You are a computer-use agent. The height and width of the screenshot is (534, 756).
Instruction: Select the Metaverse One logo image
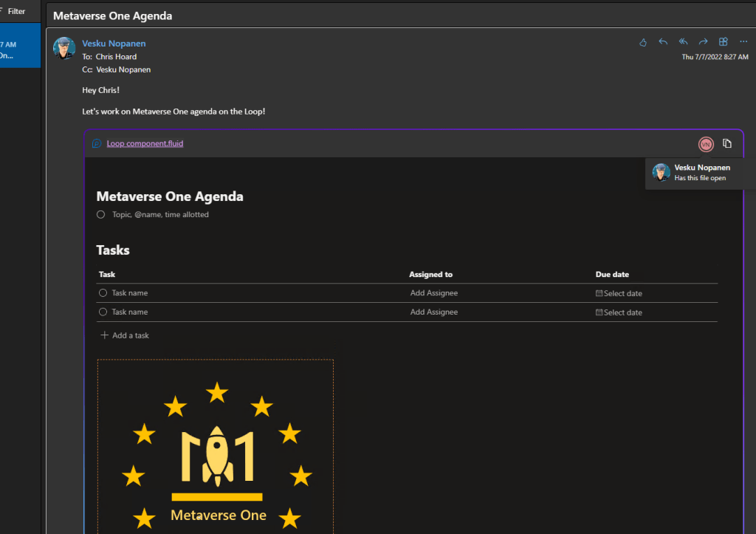click(216, 451)
